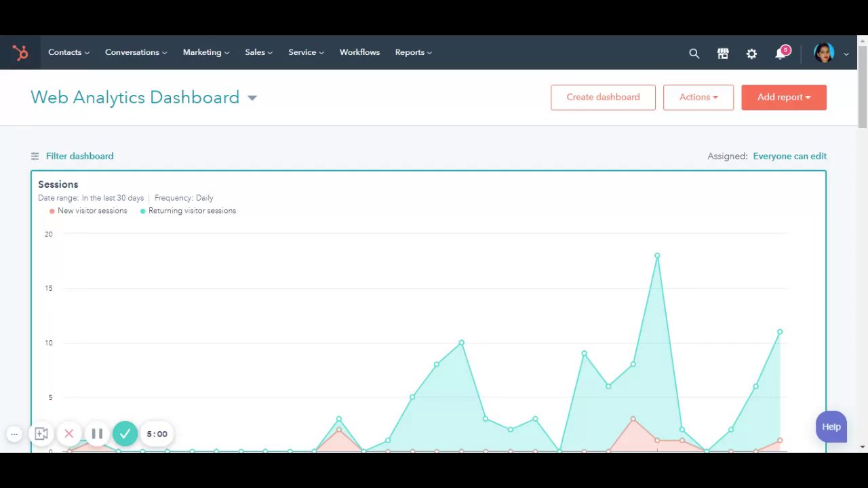Open the Actions dropdown

(x=698, y=97)
